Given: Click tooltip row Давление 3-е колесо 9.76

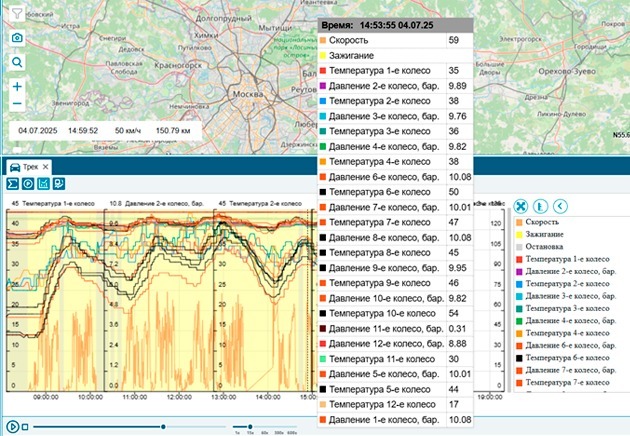Looking at the screenshot, I should [395, 116].
